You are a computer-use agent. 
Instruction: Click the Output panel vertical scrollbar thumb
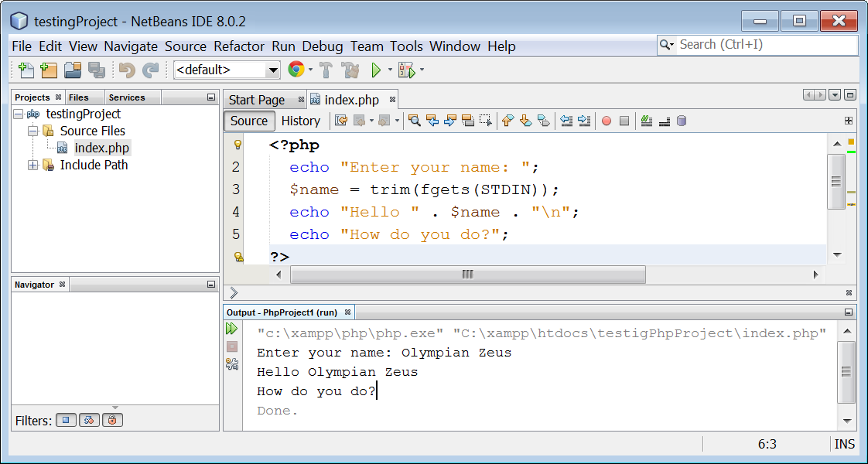pyautogui.click(x=846, y=372)
